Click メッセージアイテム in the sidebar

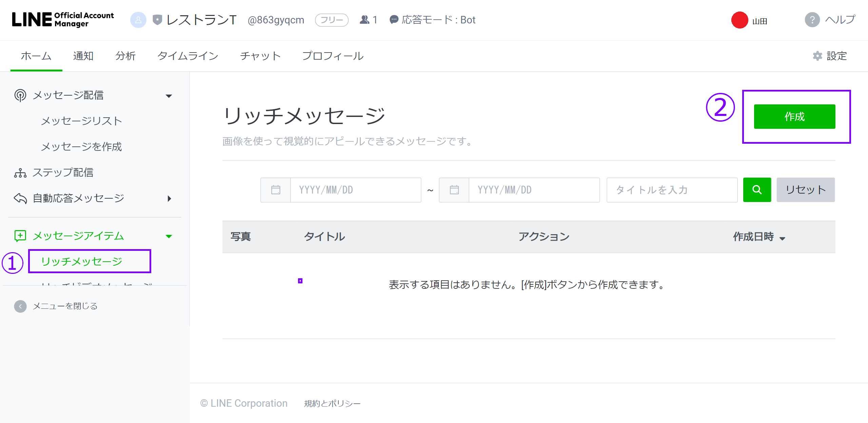tap(78, 236)
